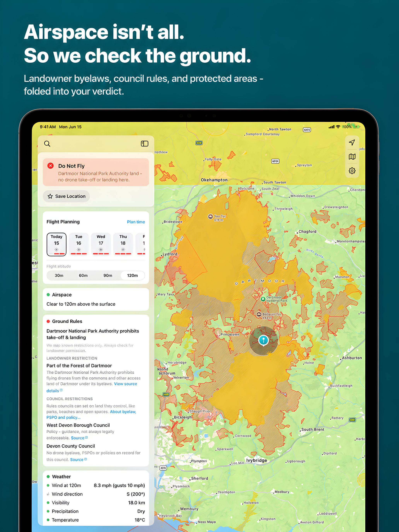This screenshot has height=532, width=399.
Task: Tap South Brent label on map
Action: click(313, 430)
